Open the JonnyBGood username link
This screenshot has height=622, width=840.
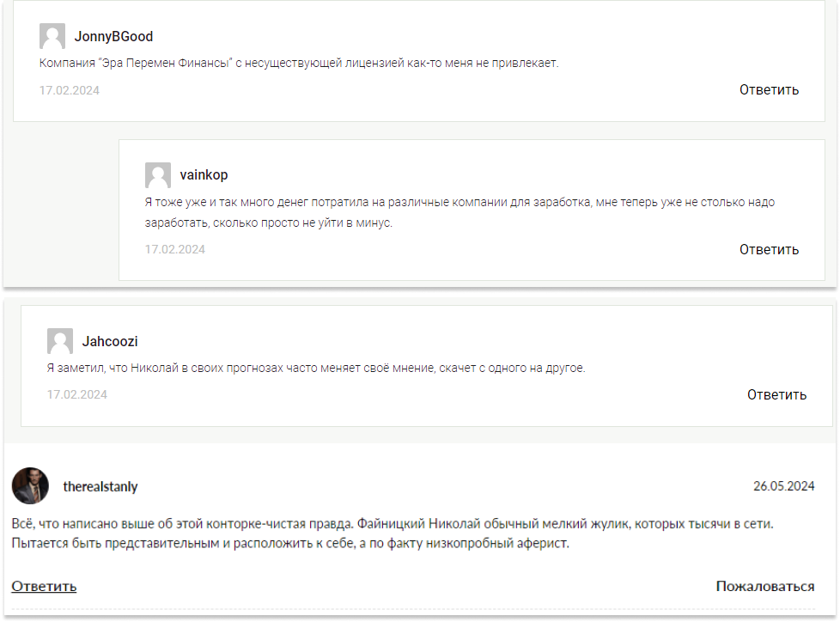pos(113,37)
